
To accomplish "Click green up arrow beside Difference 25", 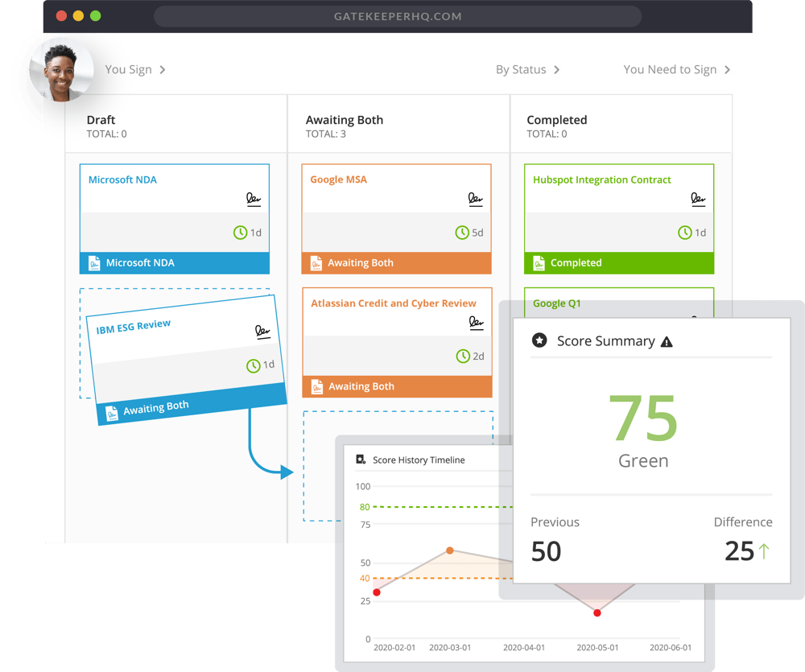I will coord(764,551).
